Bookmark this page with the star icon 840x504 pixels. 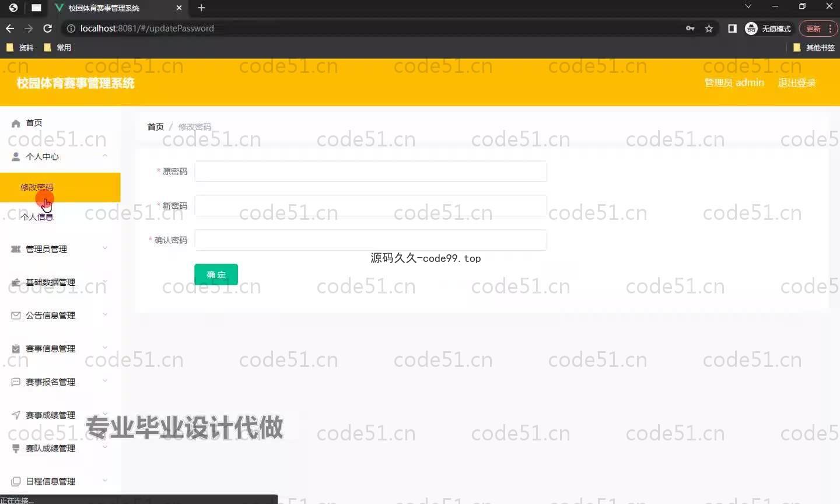pyautogui.click(x=709, y=29)
